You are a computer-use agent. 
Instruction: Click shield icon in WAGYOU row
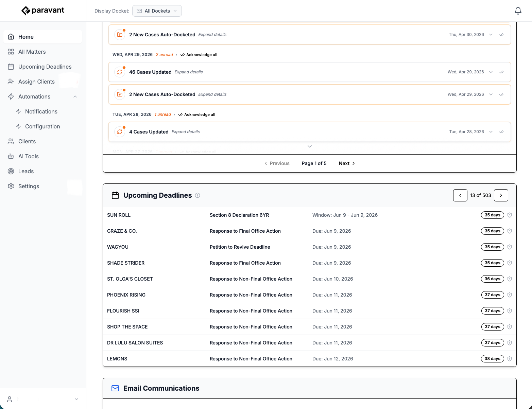click(x=510, y=247)
